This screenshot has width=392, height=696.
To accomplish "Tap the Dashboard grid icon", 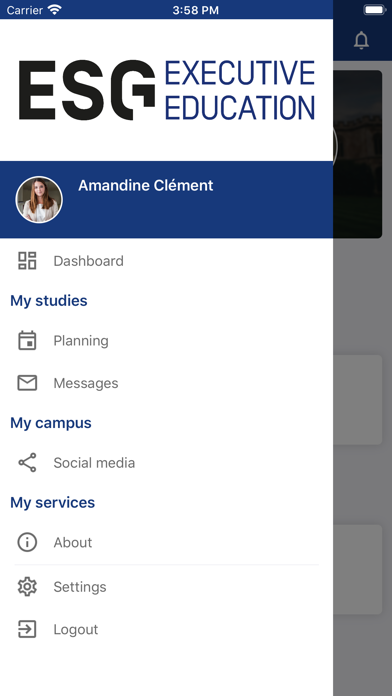I will point(27,261).
